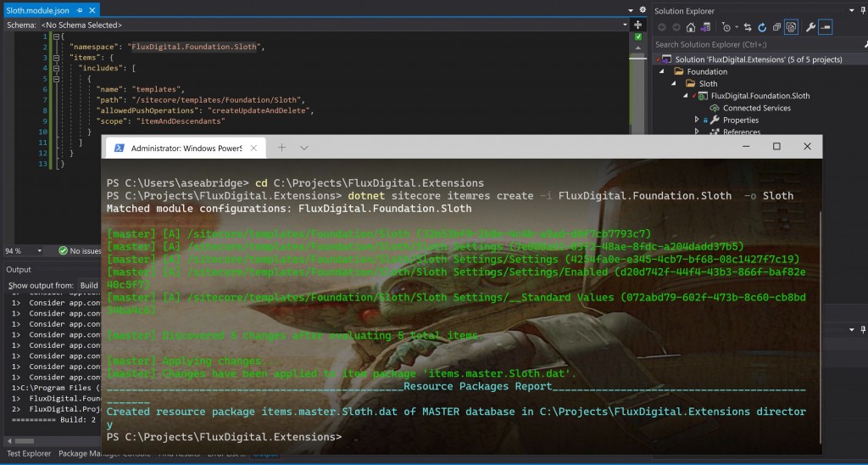The image size is (868, 465).
Task: Click line number 13 in editor gutter
Action: [43, 164]
